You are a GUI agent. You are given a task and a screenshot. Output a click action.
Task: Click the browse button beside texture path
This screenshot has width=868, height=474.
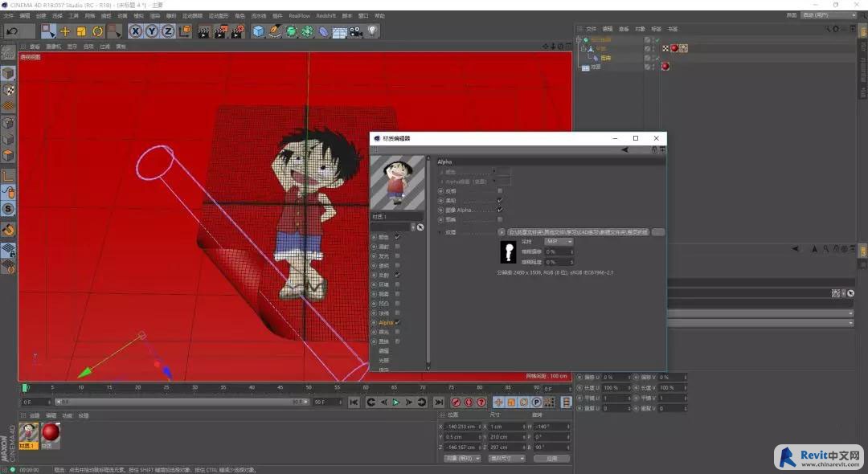pos(658,232)
